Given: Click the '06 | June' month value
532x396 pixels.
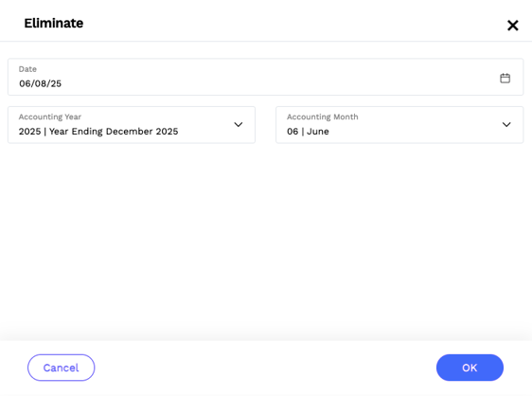Looking at the screenshot, I should click(x=308, y=132).
